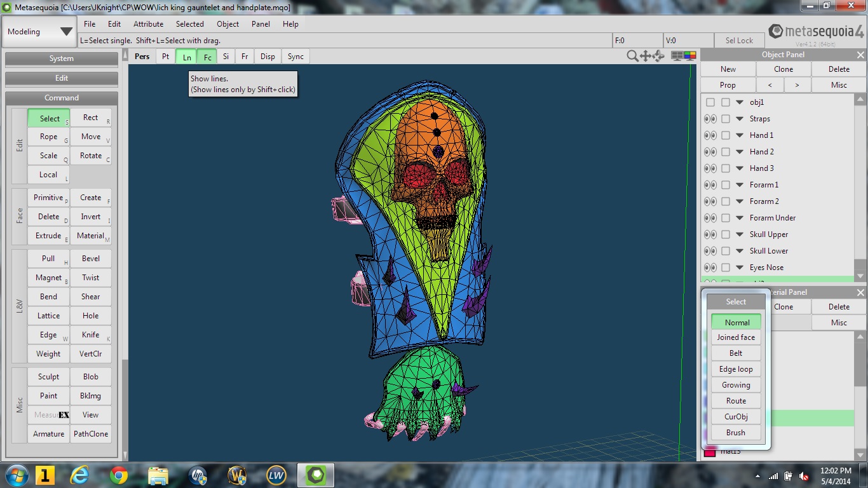The image size is (868, 488).
Task: Click the power plug tray icon
Action: pyautogui.click(x=789, y=476)
